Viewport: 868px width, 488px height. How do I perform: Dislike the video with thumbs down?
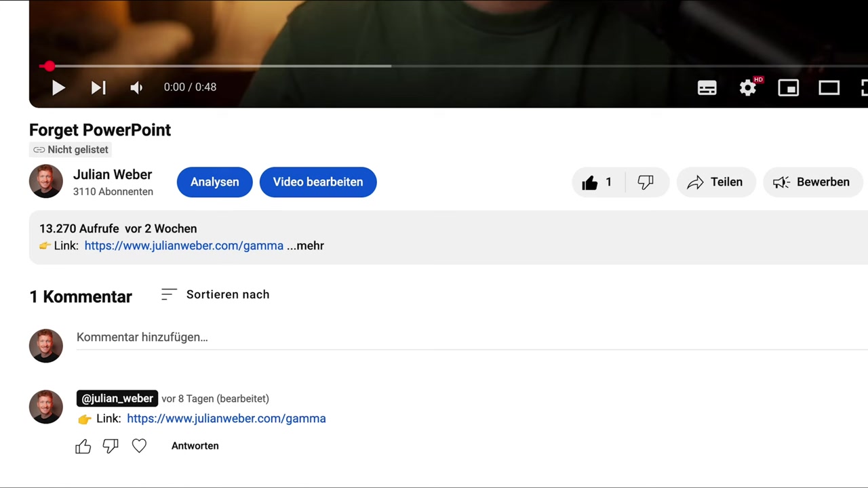pyautogui.click(x=646, y=182)
